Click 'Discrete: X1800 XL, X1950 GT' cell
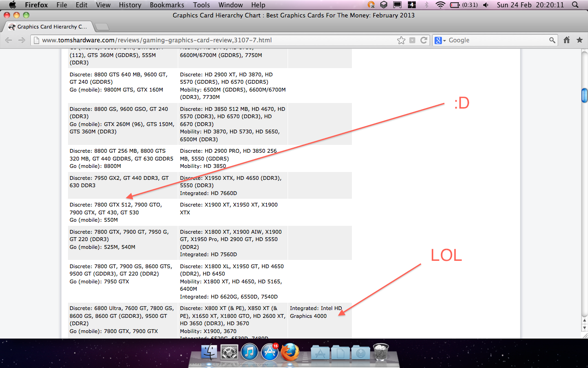The width and height of the screenshot is (588, 368). tap(232, 281)
